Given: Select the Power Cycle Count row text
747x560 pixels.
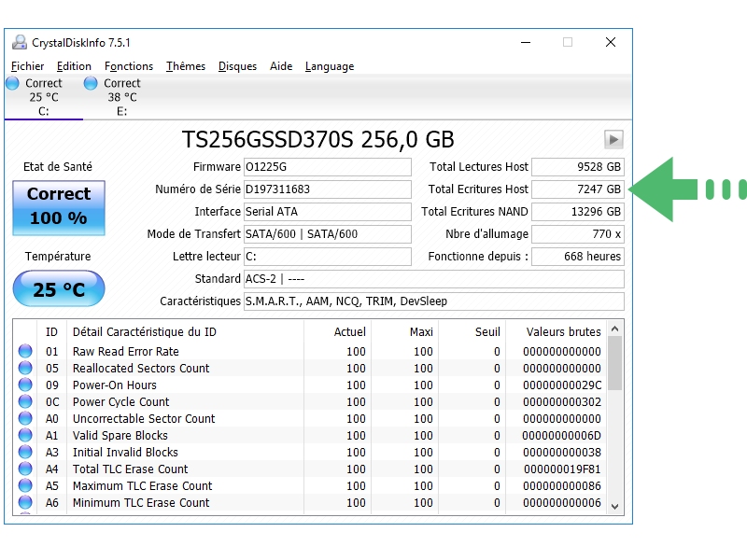Looking at the screenshot, I should tap(121, 402).
